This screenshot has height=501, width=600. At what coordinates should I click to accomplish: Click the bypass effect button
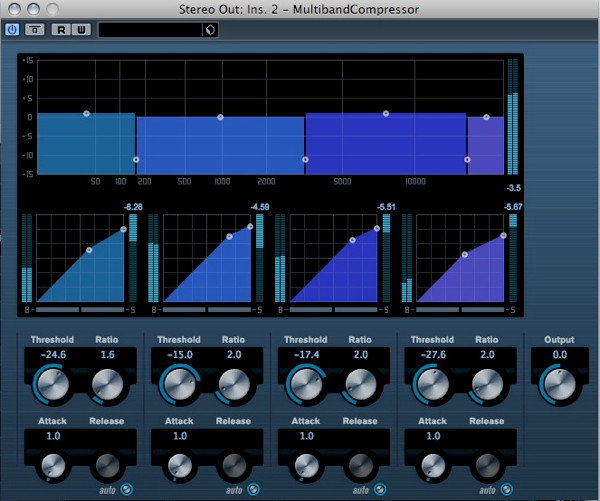point(34,30)
